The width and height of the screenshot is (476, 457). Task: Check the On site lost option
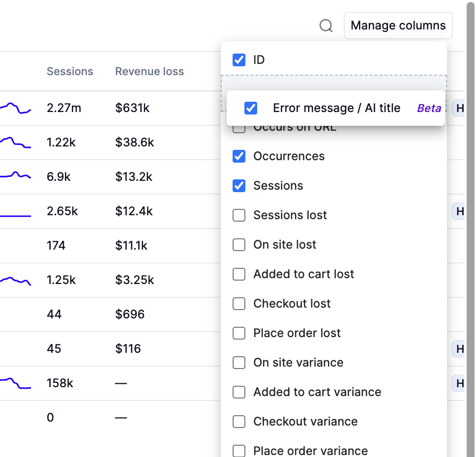[x=239, y=245]
